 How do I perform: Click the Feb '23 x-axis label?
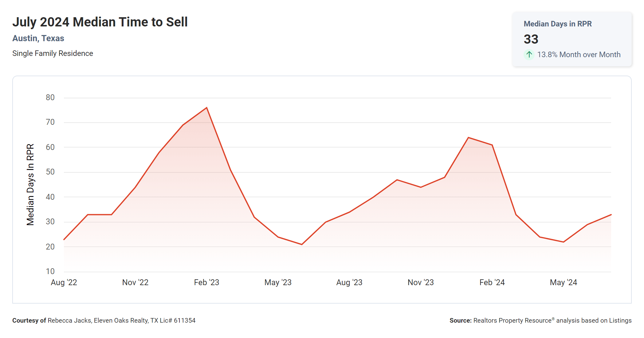[x=206, y=282]
